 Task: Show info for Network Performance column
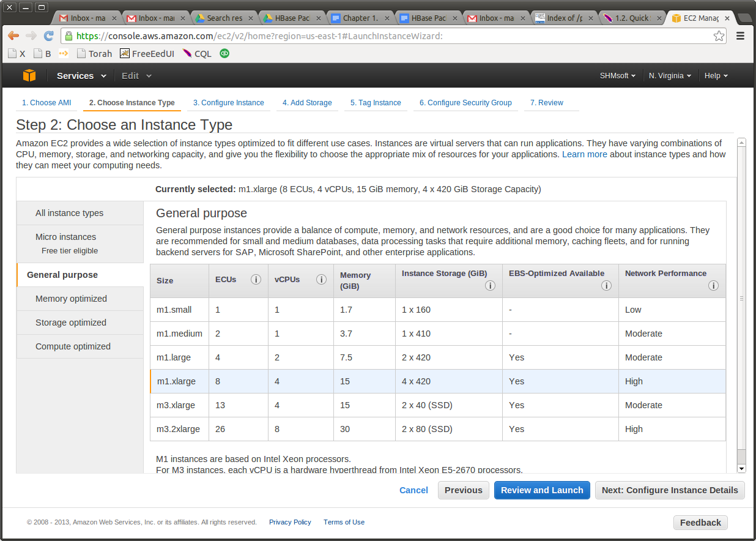click(x=713, y=286)
